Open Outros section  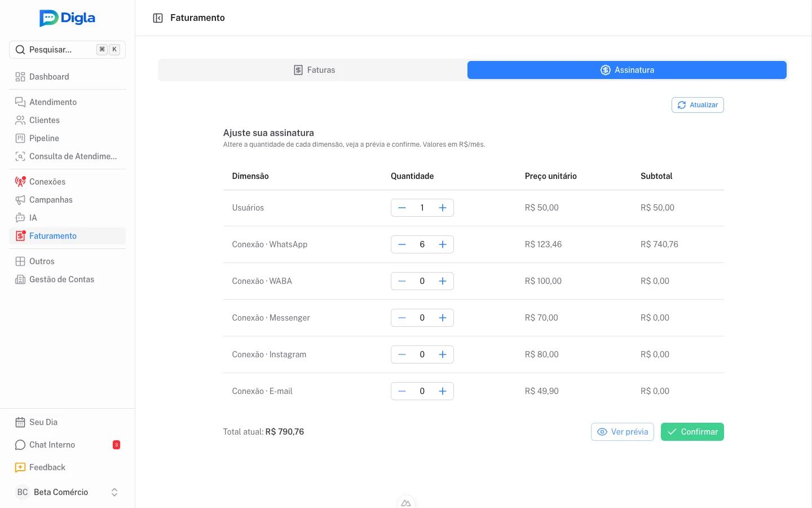tap(67, 261)
